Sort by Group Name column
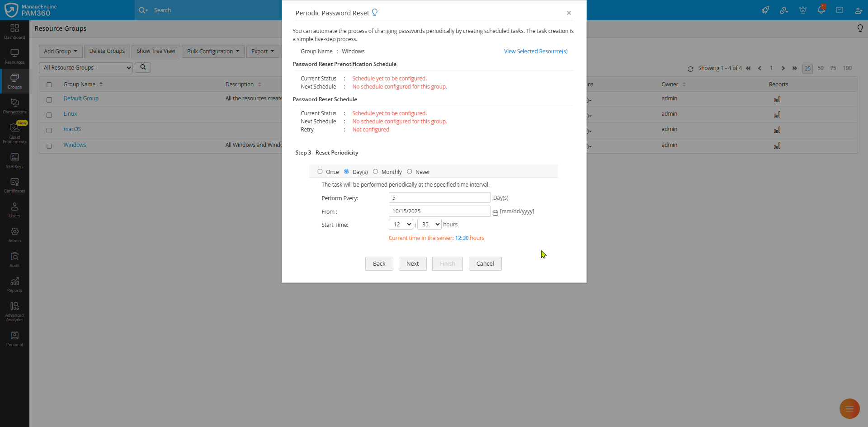868x427 pixels. [83, 84]
